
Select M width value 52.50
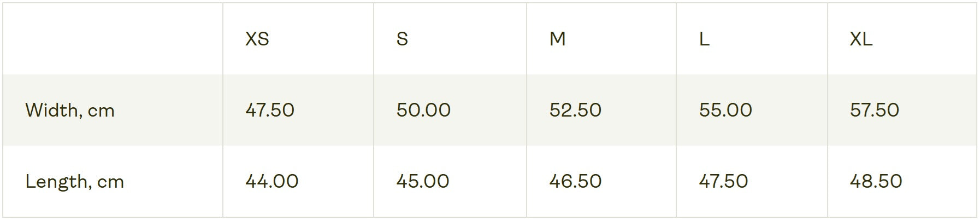pyautogui.click(x=575, y=110)
